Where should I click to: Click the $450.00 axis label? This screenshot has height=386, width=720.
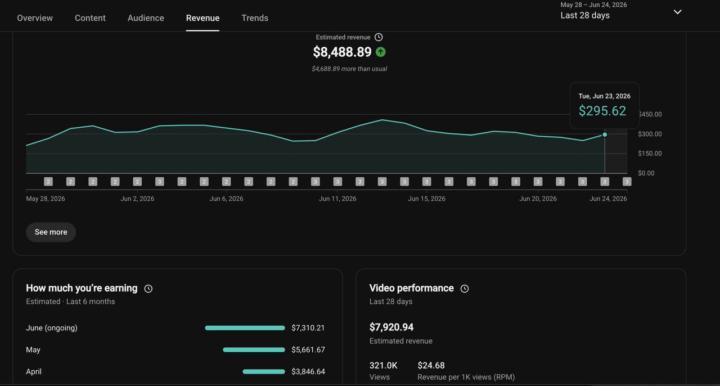(650, 114)
